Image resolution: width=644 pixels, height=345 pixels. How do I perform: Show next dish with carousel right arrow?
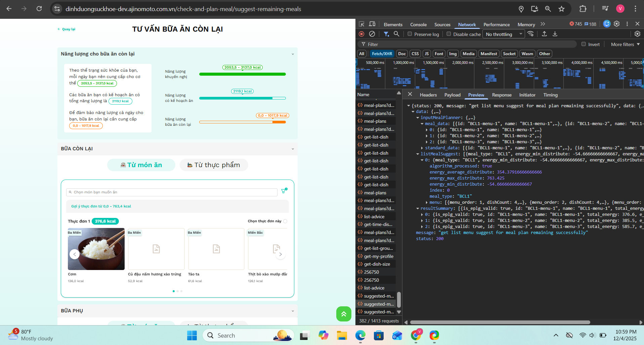pyautogui.click(x=281, y=255)
